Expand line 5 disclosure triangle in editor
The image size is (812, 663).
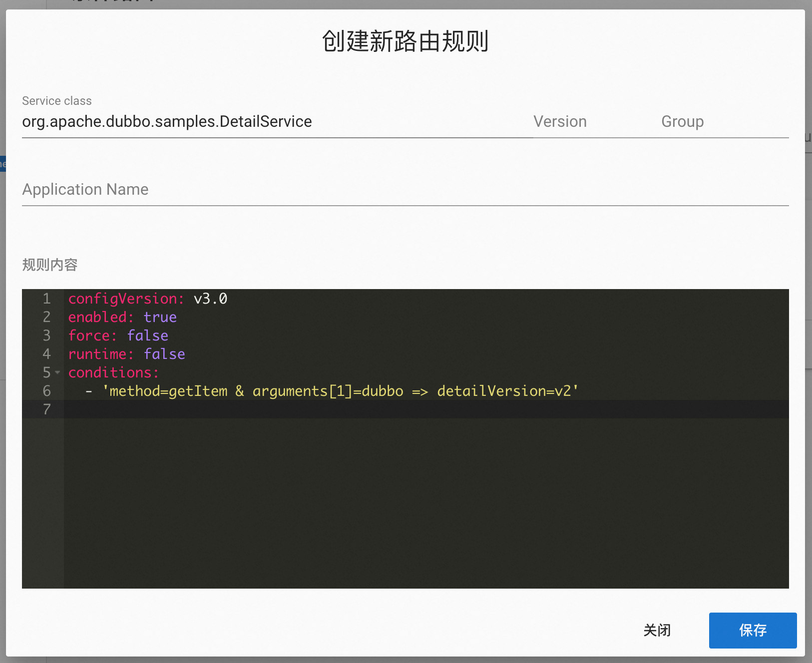pos(57,373)
